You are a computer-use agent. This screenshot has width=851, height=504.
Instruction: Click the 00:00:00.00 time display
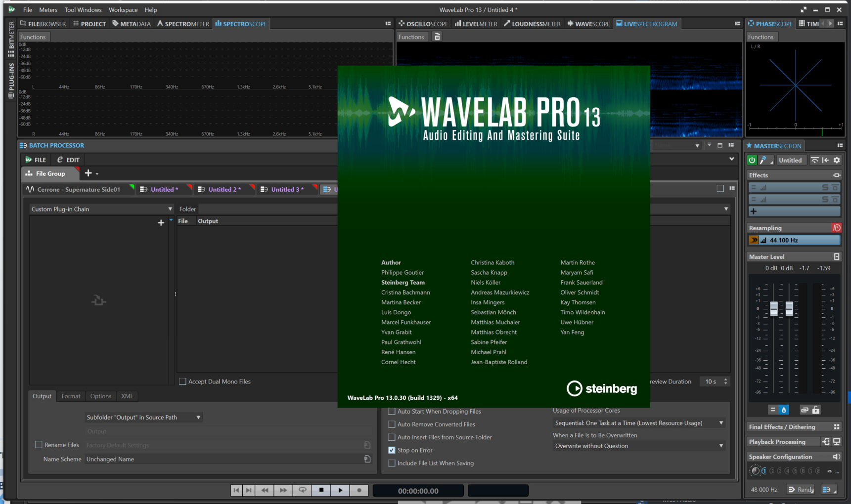tap(418, 491)
